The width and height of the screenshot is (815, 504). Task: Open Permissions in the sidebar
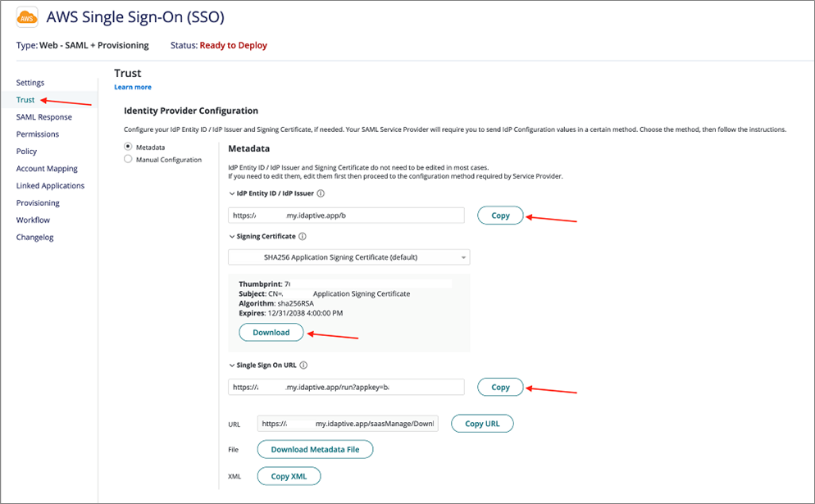pos(38,134)
